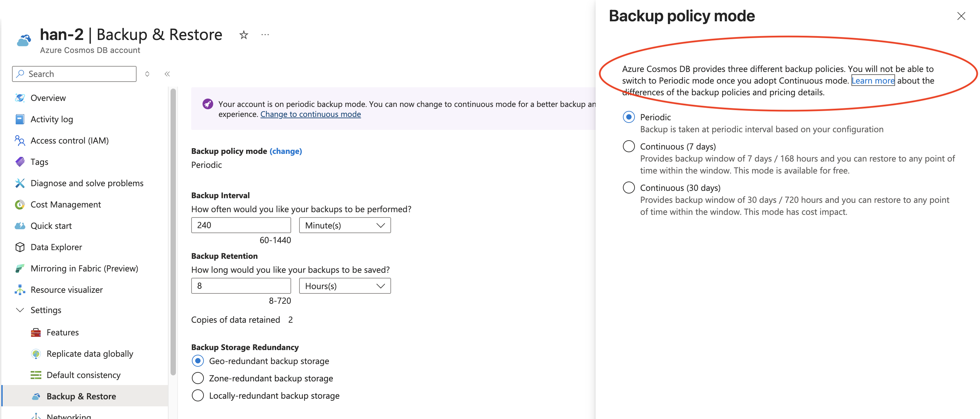Open Cost Management via its coin icon
This screenshot has width=980, height=419.
[20, 205]
